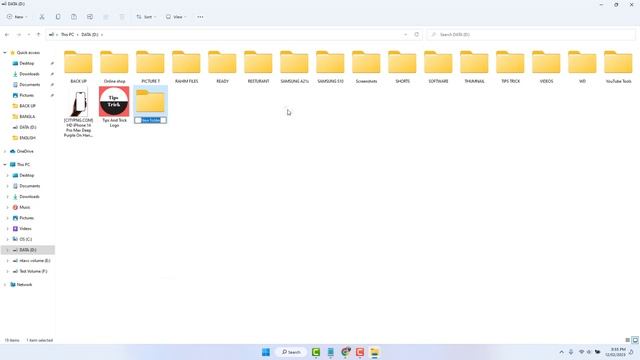Select the RAHIM FILES folder
Image resolution: width=640 pixels, height=360 pixels.
coord(186,67)
